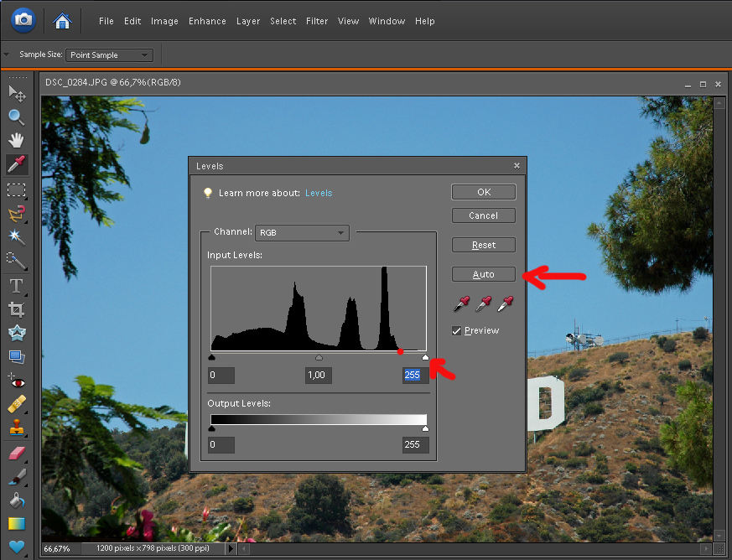This screenshot has width=732, height=560.
Task: Select the Horizontal Type tool
Action: 17,285
